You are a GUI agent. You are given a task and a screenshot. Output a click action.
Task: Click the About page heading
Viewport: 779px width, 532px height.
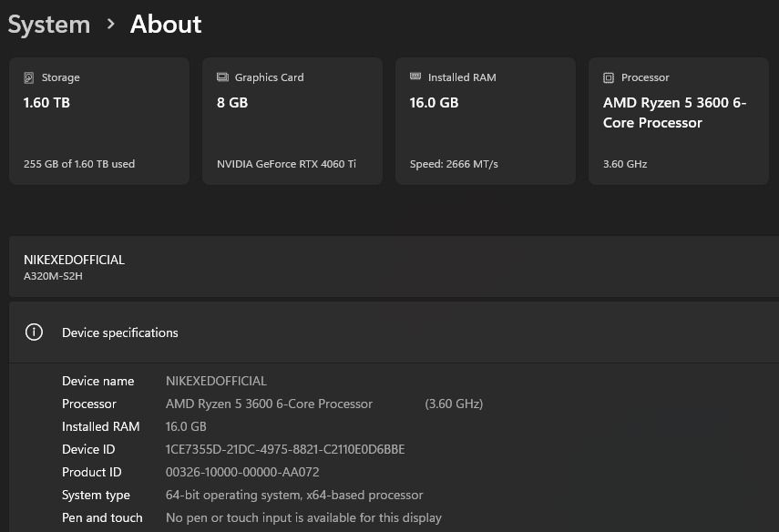[166, 24]
